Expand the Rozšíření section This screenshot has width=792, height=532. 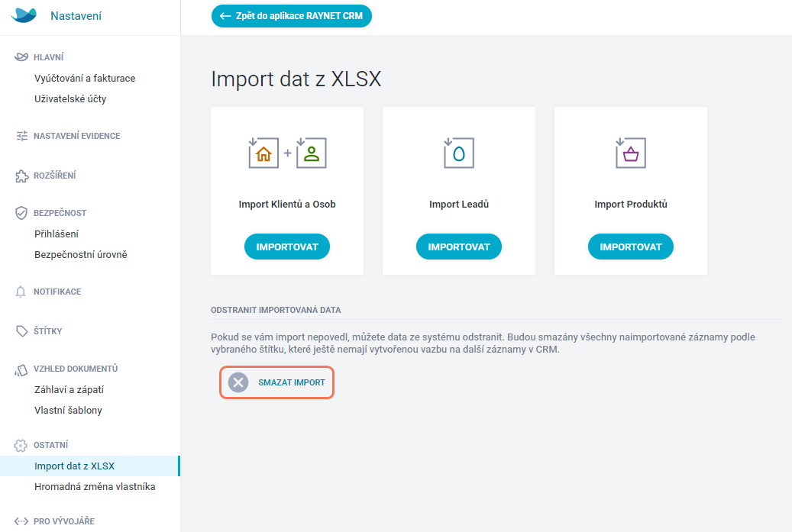(54, 176)
